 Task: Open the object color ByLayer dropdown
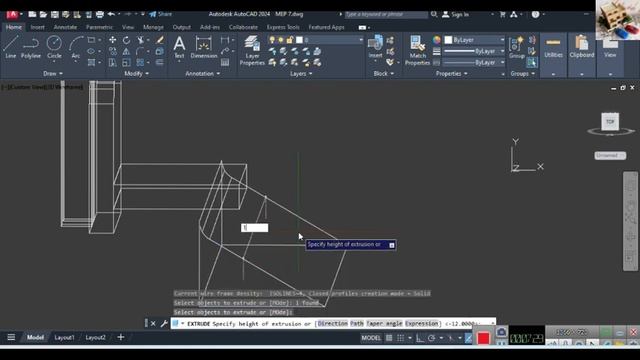pos(474,40)
